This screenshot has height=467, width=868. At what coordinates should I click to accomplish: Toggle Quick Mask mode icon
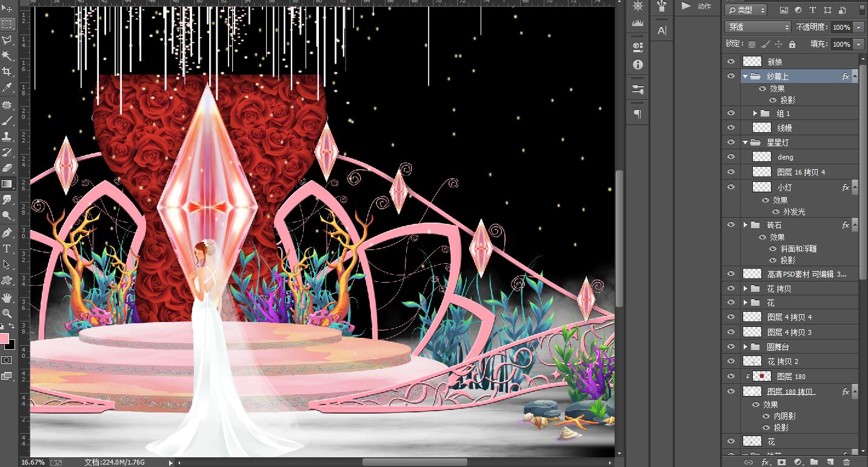click(x=7, y=360)
